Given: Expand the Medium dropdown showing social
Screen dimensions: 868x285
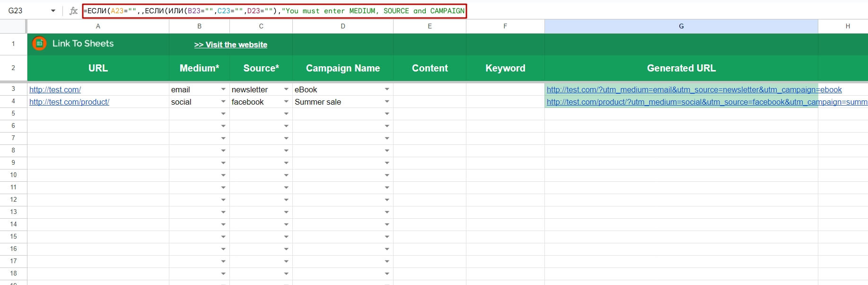Looking at the screenshot, I should 223,102.
